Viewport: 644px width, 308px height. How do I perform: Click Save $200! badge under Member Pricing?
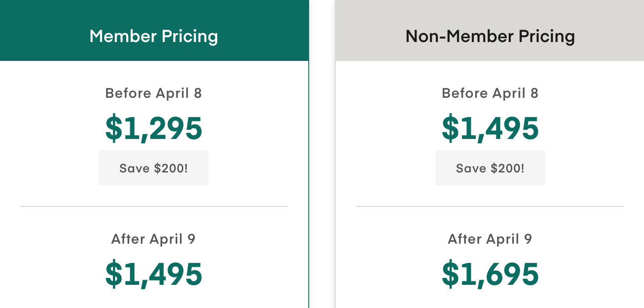pos(154,168)
